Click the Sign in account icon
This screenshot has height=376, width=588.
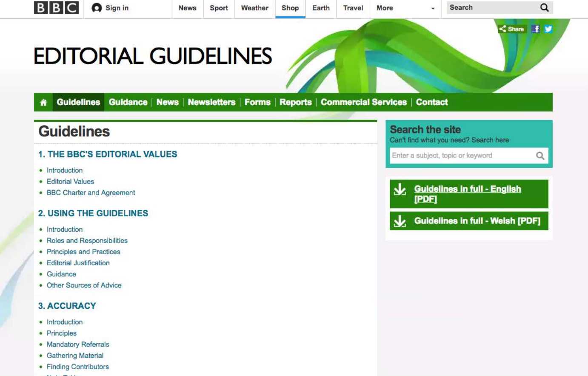97,8
